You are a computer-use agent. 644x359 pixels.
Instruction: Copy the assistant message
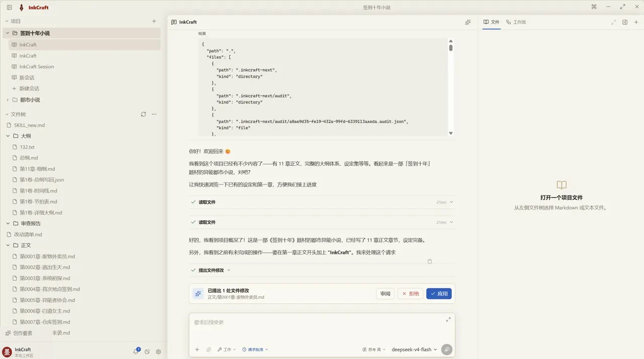pyautogui.click(x=430, y=261)
